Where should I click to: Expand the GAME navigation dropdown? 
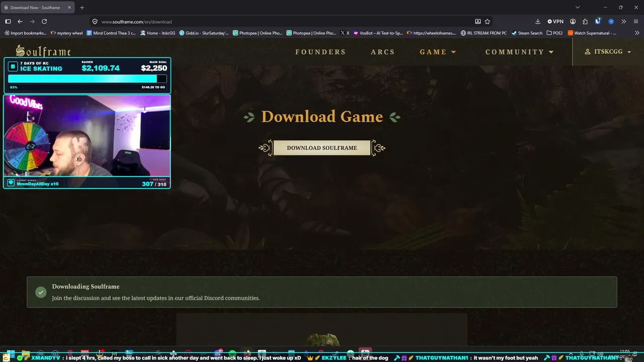coord(438,52)
